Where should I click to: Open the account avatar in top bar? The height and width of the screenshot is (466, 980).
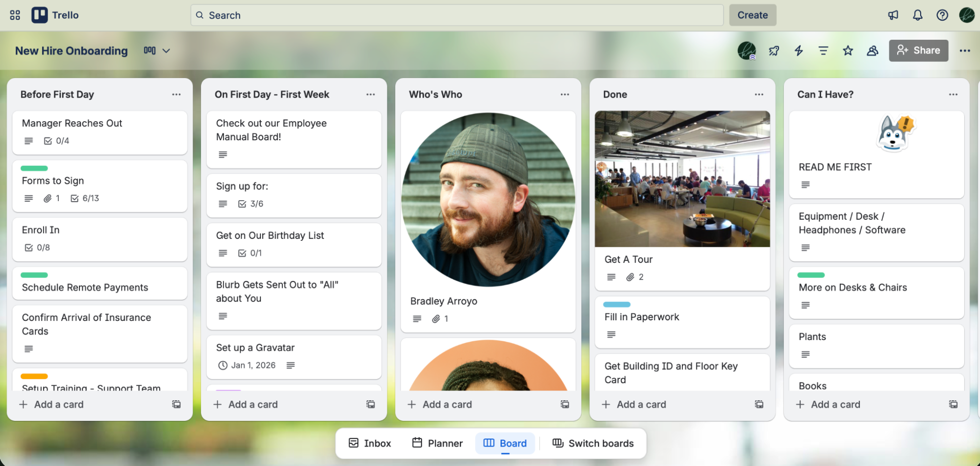[x=967, y=15]
